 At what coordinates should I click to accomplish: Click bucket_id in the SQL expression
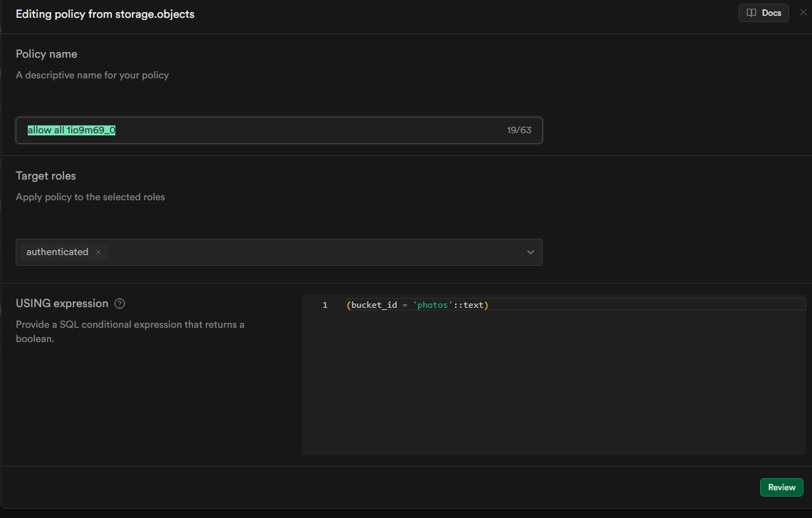tap(374, 305)
